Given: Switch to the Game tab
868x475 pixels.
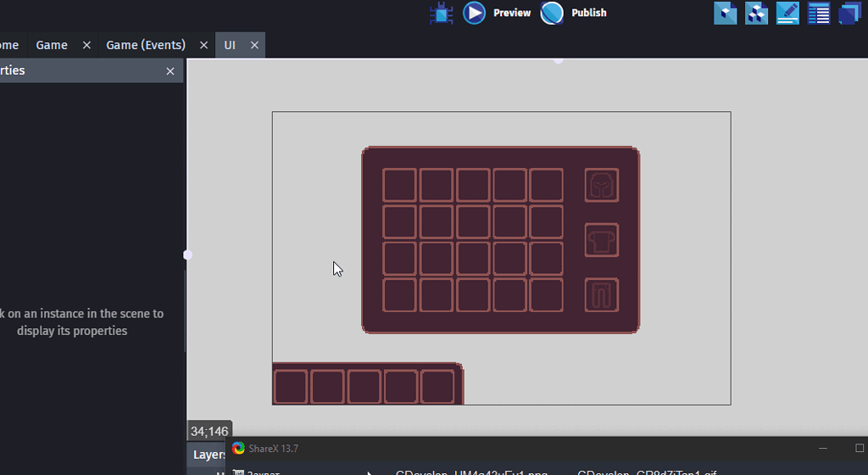Looking at the screenshot, I should (x=52, y=45).
